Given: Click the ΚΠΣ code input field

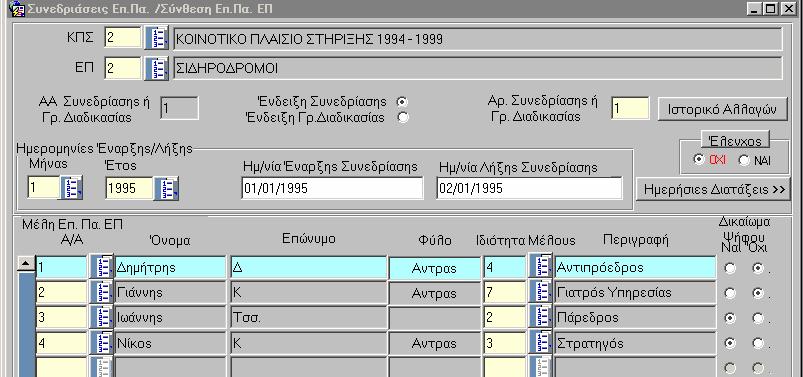Looking at the screenshot, I should (x=123, y=38).
